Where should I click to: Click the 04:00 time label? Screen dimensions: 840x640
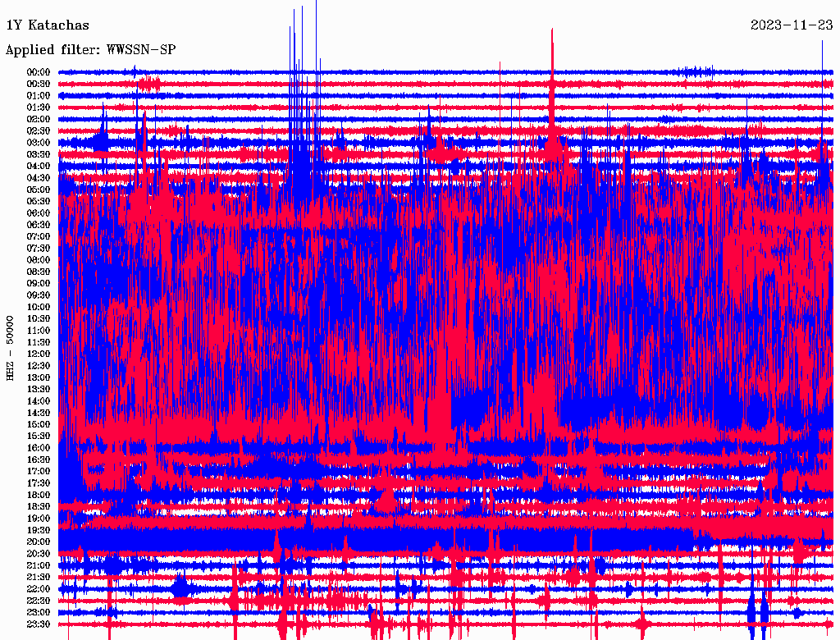pyautogui.click(x=39, y=167)
